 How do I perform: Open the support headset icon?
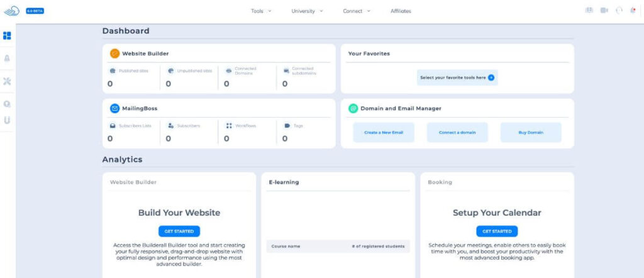pos(619,11)
